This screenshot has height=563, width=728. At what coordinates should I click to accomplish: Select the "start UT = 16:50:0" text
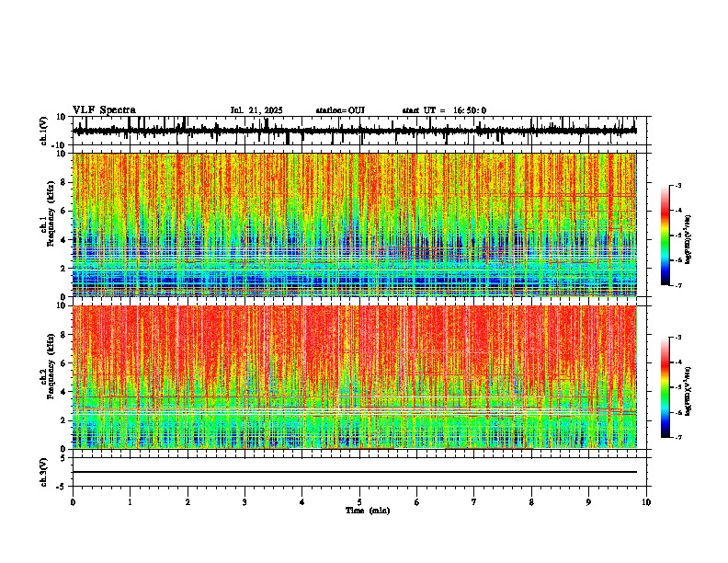[444, 110]
